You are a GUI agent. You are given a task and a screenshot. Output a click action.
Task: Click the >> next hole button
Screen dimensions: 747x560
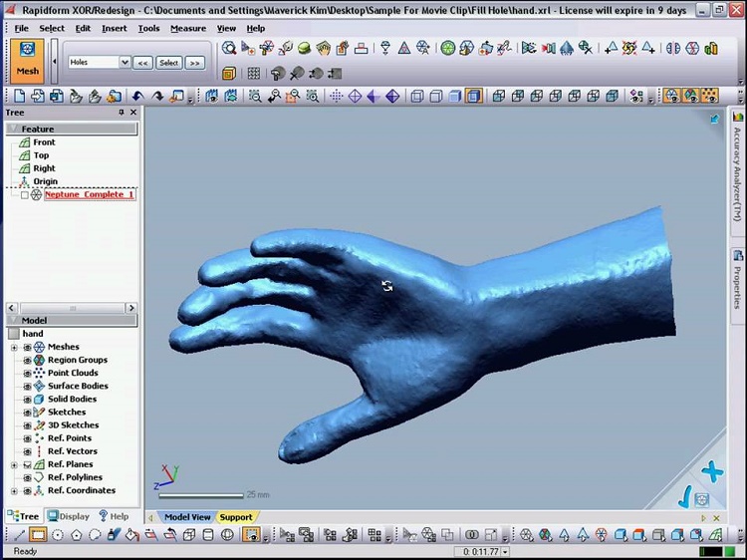pos(194,63)
